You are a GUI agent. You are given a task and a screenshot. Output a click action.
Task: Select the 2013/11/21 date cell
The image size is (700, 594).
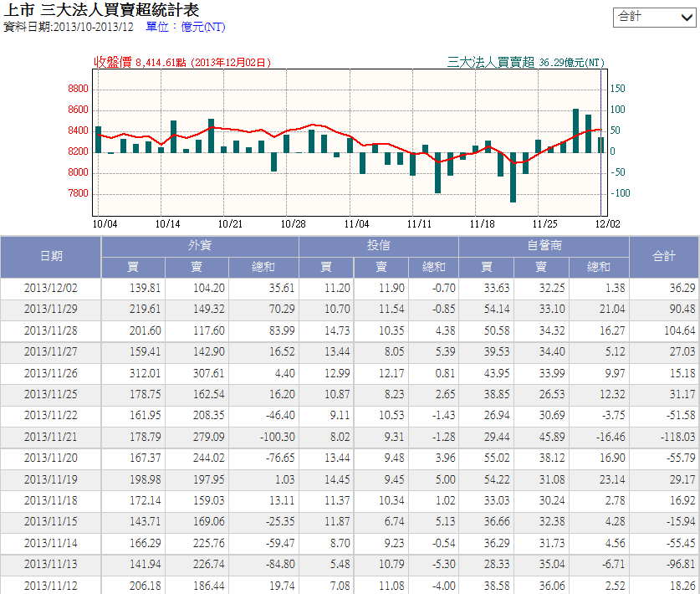(x=51, y=437)
